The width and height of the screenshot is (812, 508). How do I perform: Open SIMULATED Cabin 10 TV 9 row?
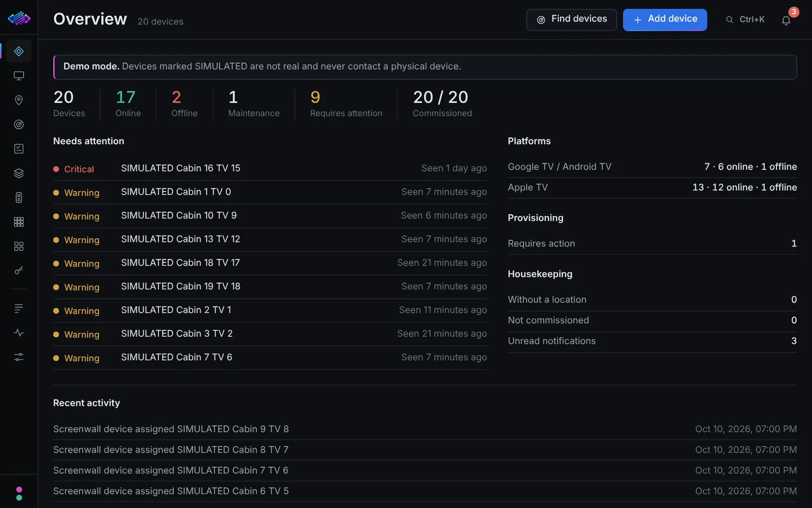click(x=270, y=216)
